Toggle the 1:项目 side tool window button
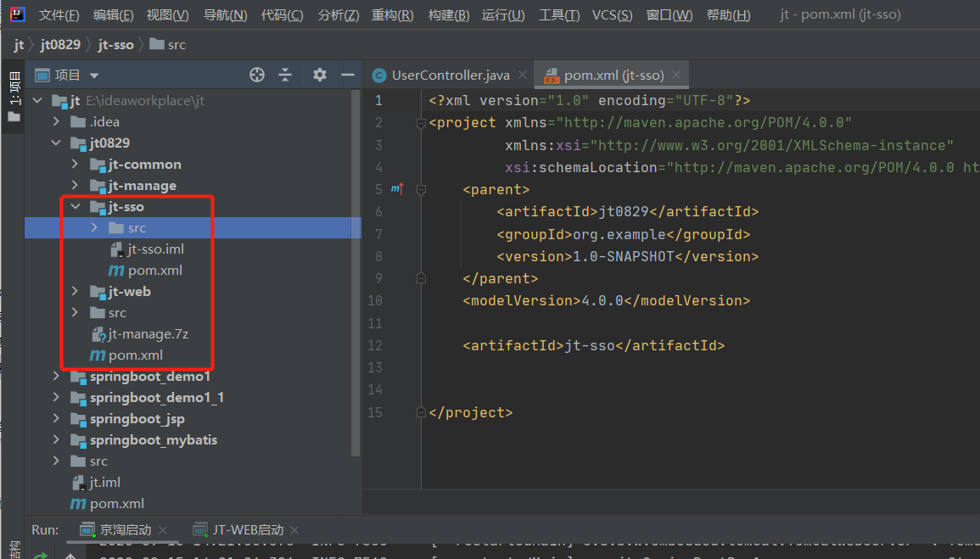980x559 pixels. click(x=14, y=97)
